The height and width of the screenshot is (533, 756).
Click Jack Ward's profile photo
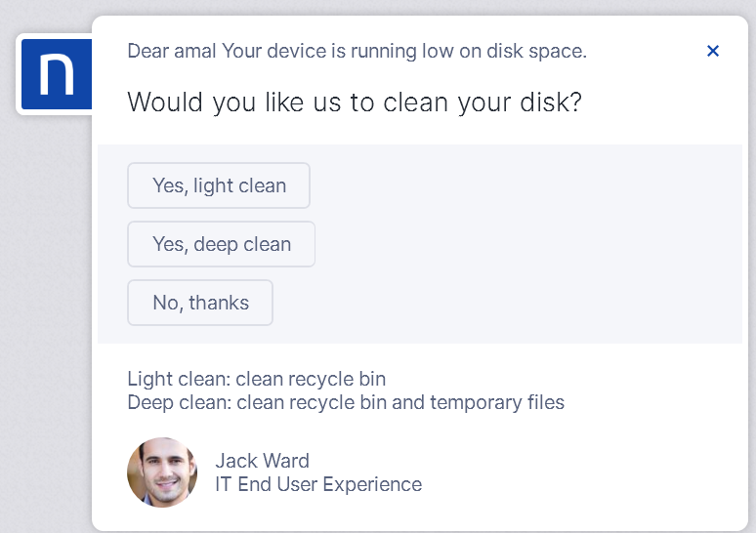[x=162, y=472]
